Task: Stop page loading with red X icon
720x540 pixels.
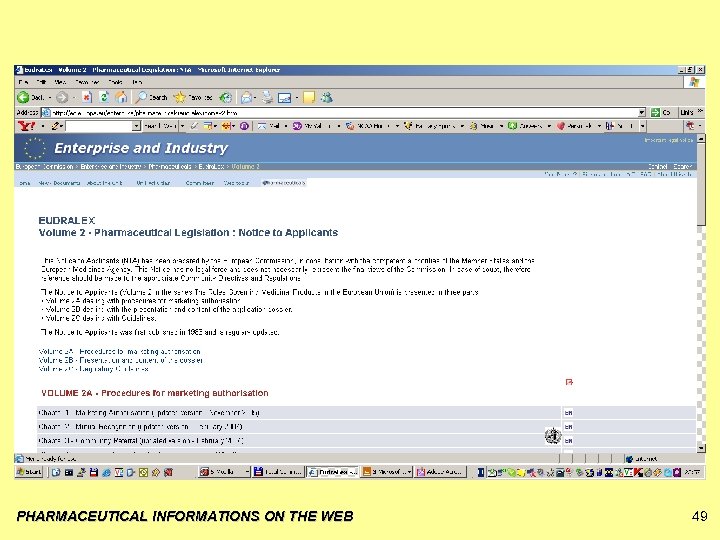Action: [87, 97]
